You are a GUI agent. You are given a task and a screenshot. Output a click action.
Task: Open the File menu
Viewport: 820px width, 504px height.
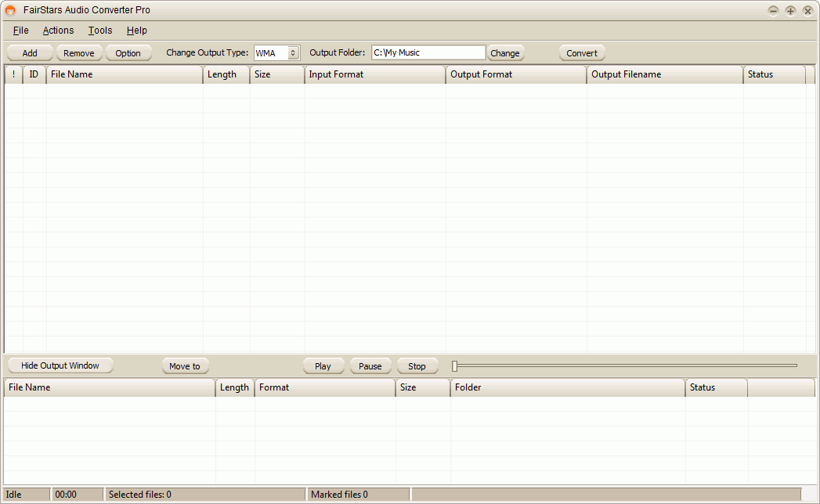tap(20, 30)
